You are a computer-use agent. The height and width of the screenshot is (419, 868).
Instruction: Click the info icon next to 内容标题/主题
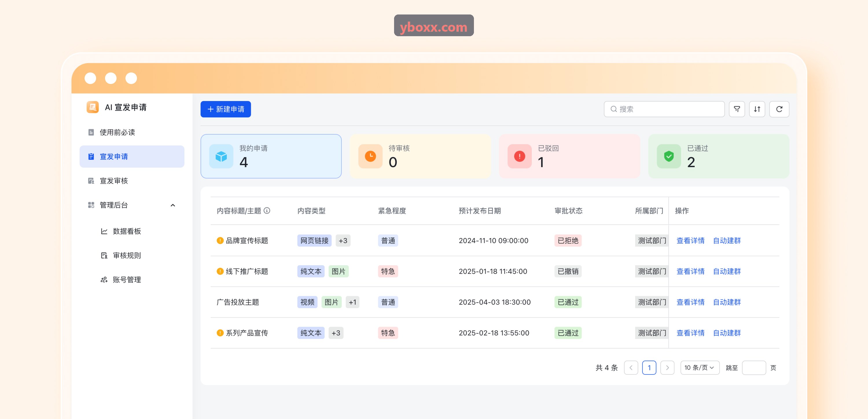pyautogui.click(x=267, y=211)
